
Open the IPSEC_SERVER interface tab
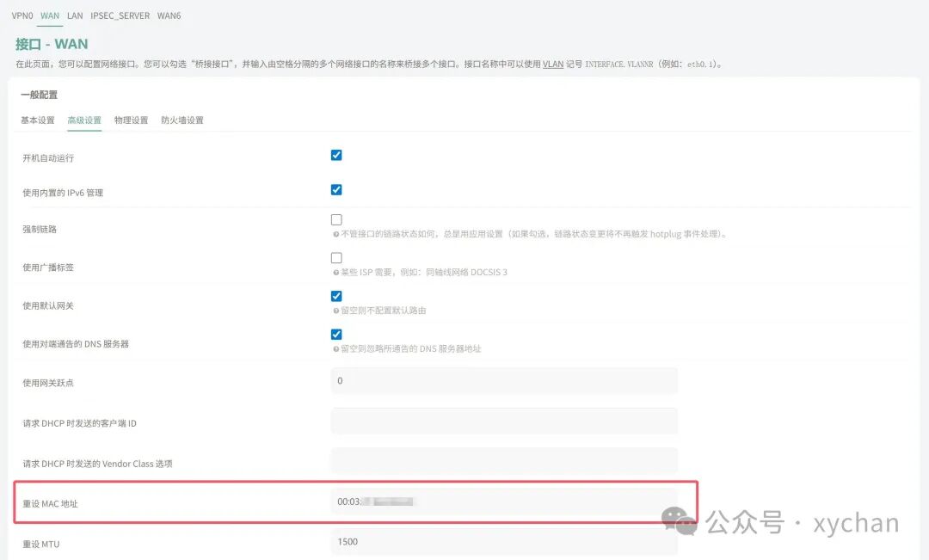120,16
